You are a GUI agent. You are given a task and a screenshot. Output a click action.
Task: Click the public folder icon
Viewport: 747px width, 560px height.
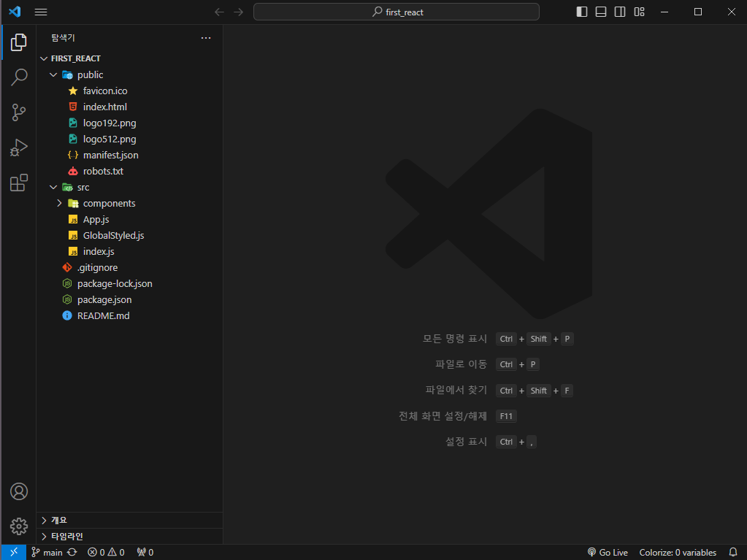point(67,74)
